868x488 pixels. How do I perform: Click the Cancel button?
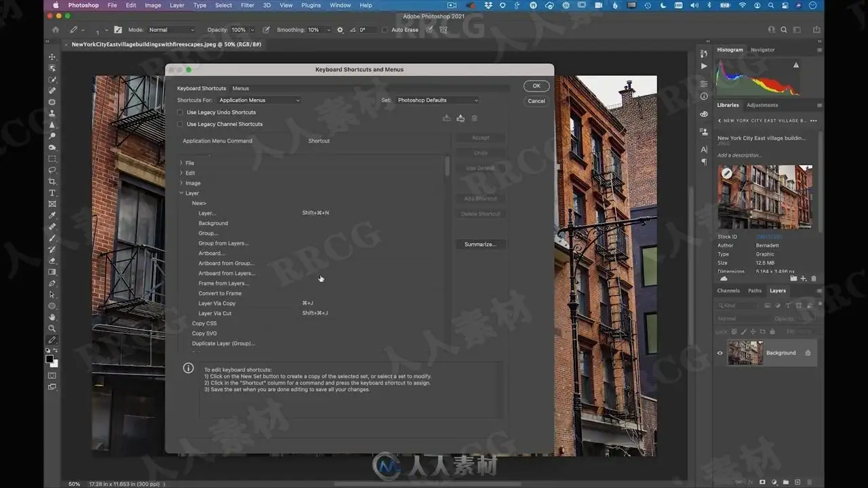coord(536,101)
